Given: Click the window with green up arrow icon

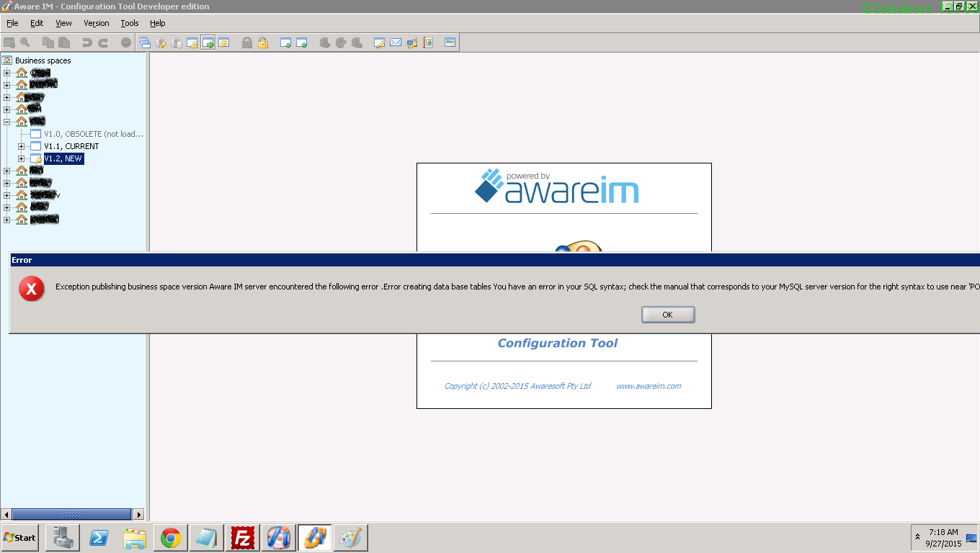Looking at the screenshot, I should [x=302, y=42].
